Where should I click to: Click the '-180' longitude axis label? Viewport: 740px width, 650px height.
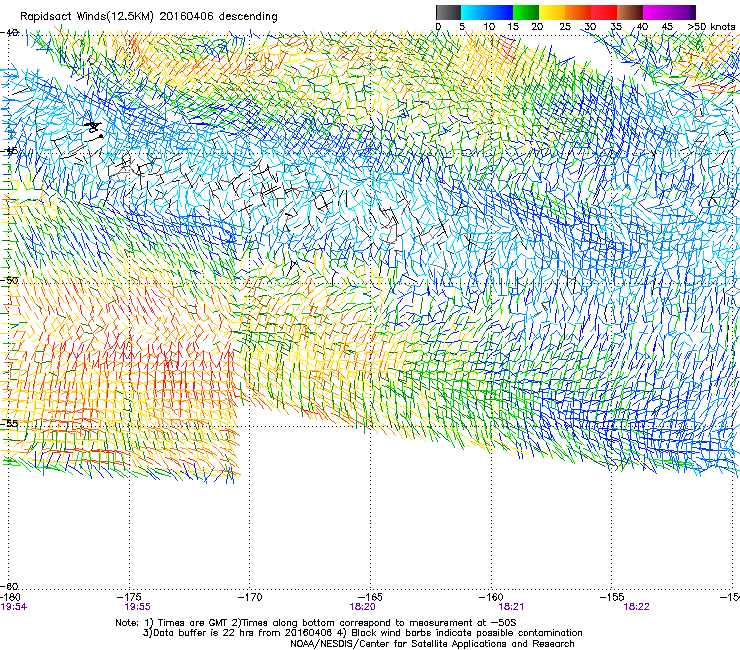pos(10,597)
